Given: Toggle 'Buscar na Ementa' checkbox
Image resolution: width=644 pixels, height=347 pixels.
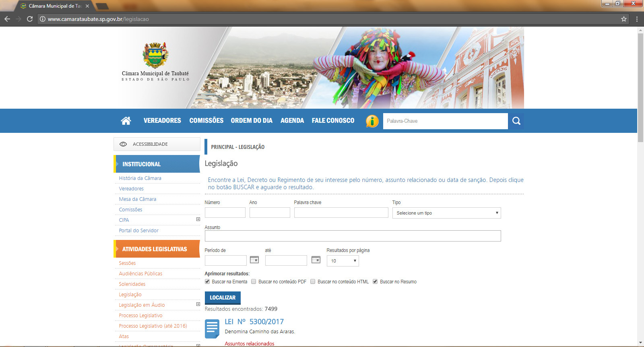Looking at the screenshot, I should click(207, 281).
